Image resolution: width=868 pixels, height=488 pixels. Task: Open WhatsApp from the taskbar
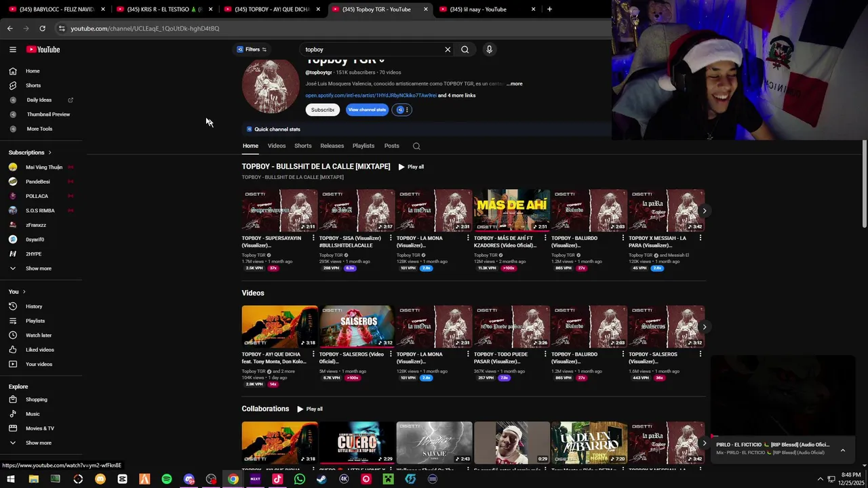coord(300,479)
